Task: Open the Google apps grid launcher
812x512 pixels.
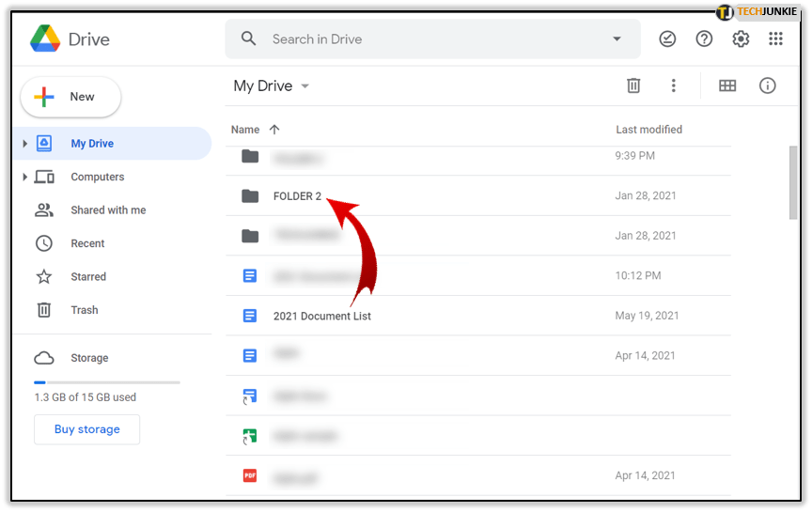Action: pyautogui.click(x=775, y=39)
